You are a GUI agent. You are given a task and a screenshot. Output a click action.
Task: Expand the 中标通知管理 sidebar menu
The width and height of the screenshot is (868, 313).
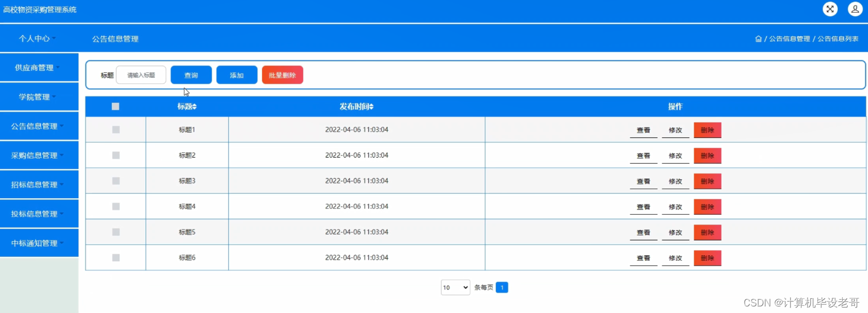click(x=39, y=243)
